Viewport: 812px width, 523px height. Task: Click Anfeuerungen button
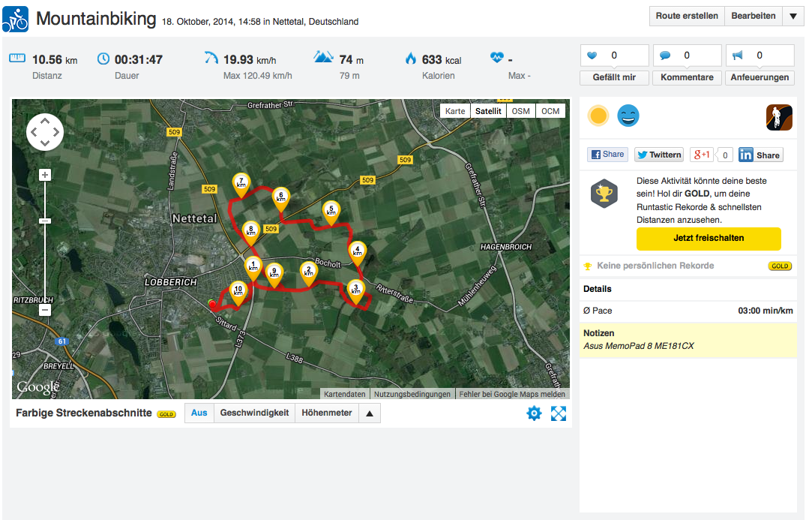pyautogui.click(x=760, y=77)
